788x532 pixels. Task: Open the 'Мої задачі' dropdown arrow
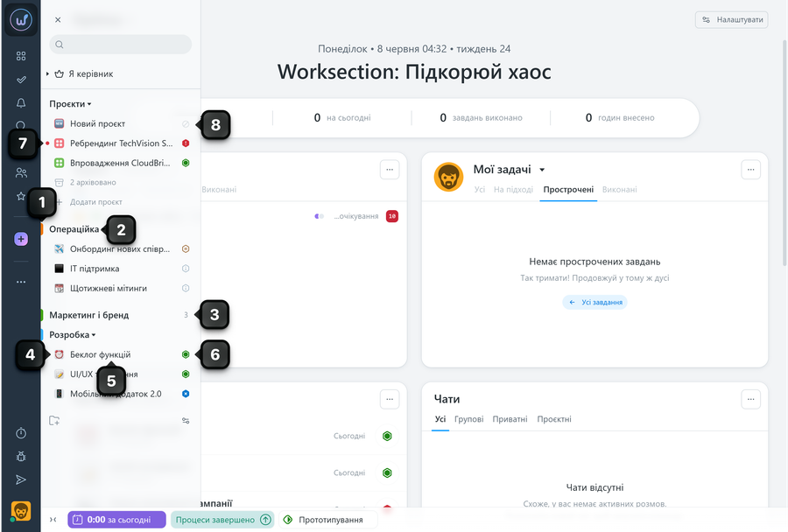click(x=542, y=170)
